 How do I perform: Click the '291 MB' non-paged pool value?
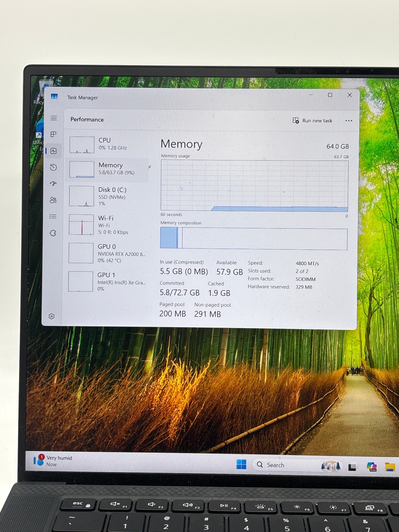(x=208, y=314)
